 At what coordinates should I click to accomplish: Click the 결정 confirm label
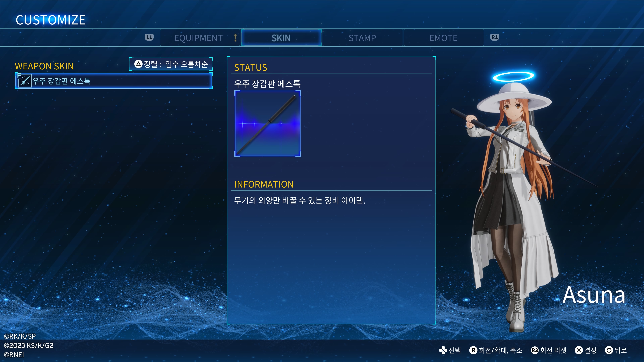591,350
